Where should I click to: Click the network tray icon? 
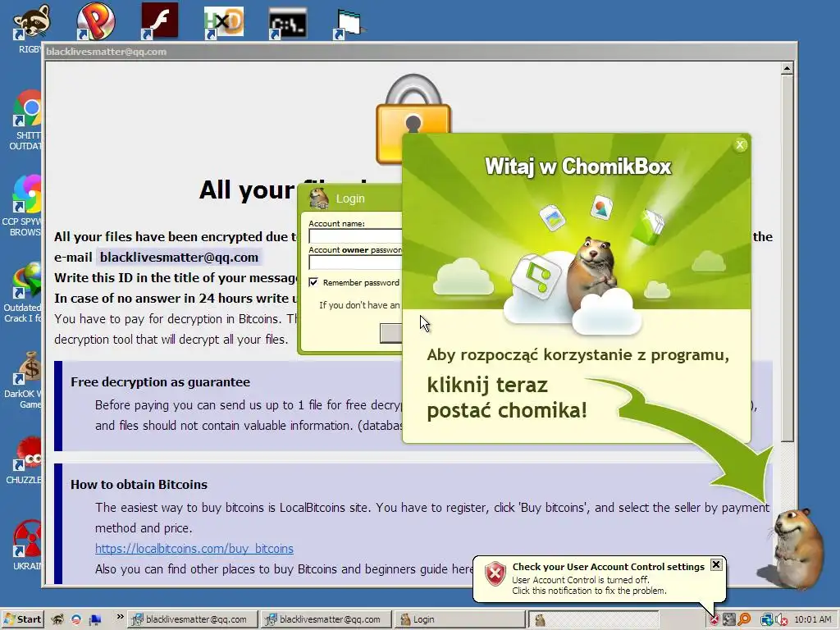[767, 619]
